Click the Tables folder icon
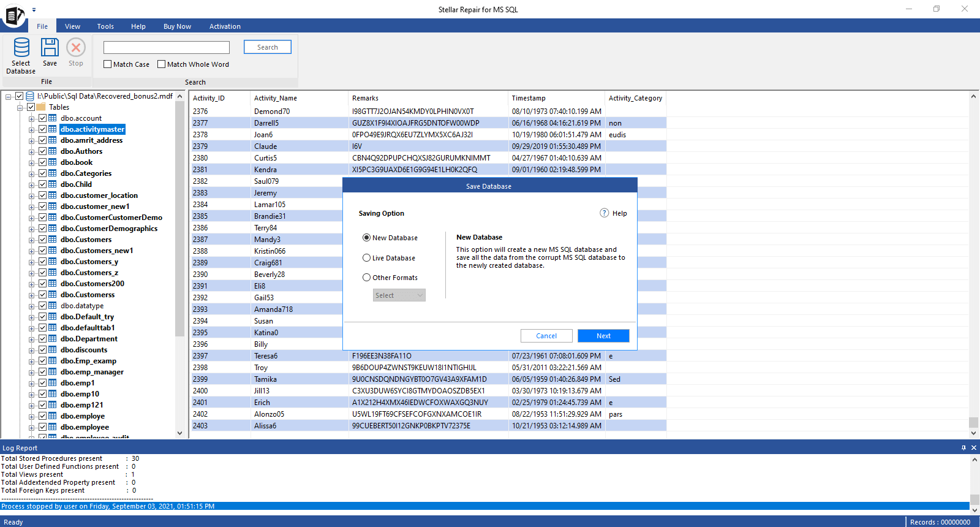The width and height of the screenshot is (980, 527). click(x=41, y=107)
